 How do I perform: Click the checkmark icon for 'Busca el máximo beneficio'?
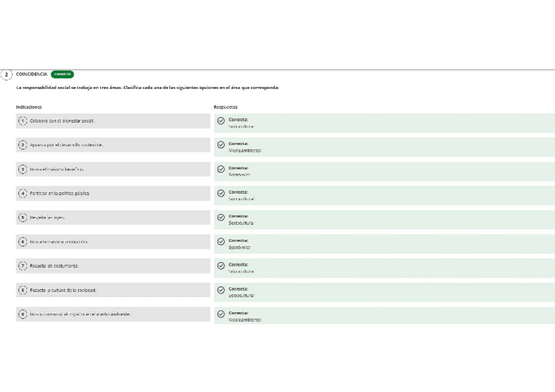point(221,169)
